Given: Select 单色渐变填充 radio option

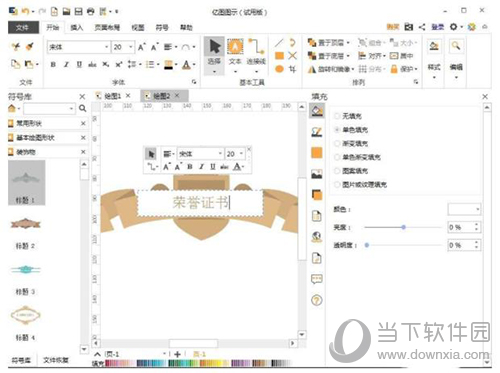Looking at the screenshot, I should click(337, 157).
